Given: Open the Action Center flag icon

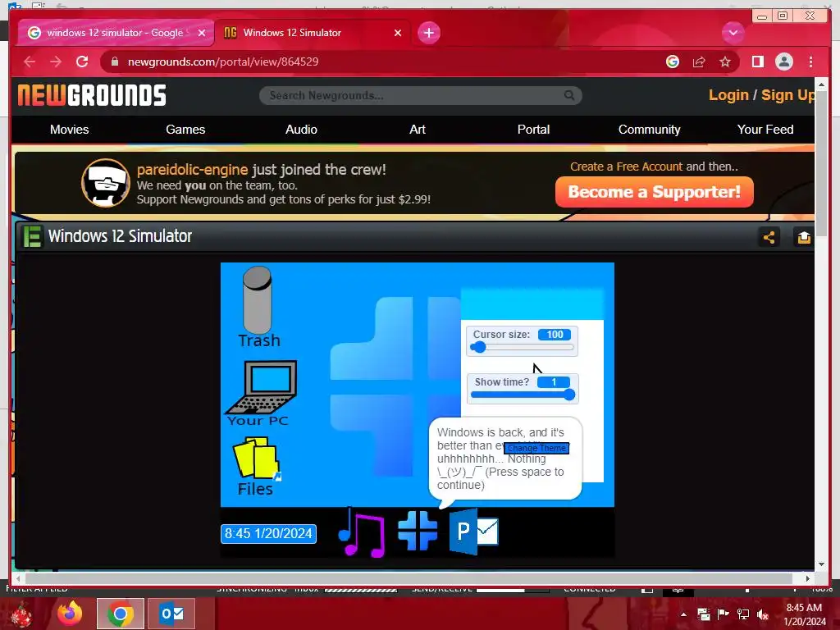Looking at the screenshot, I should pyautogui.click(x=724, y=614).
